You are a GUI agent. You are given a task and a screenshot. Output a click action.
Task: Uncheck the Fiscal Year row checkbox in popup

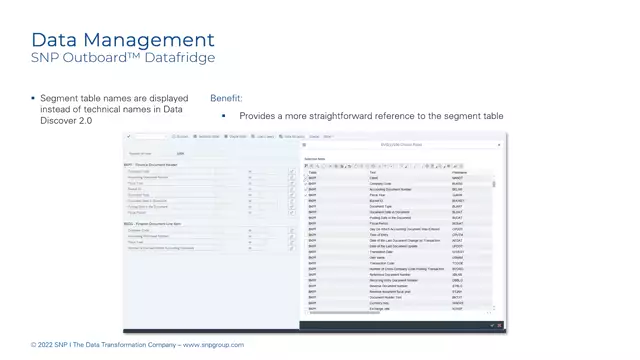306,195
